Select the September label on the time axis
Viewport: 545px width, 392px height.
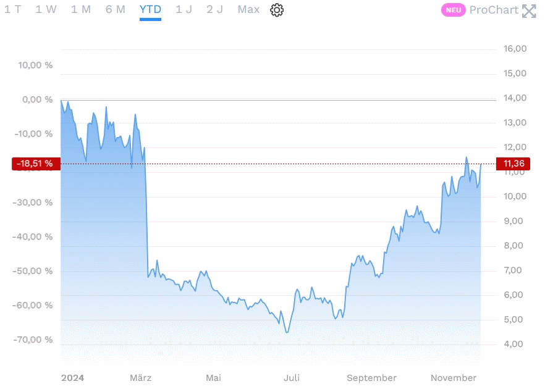click(x=371, y=378)
